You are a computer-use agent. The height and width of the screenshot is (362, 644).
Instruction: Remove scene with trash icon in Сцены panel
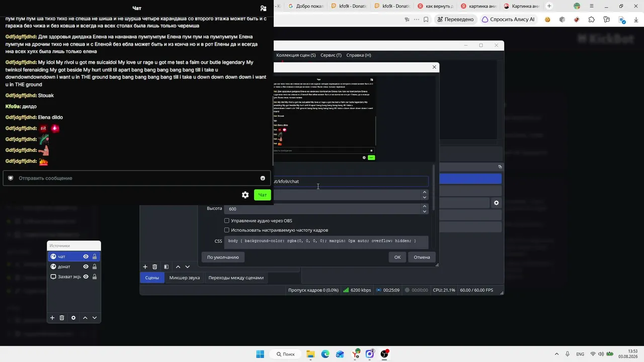click(x=155, y=267)
